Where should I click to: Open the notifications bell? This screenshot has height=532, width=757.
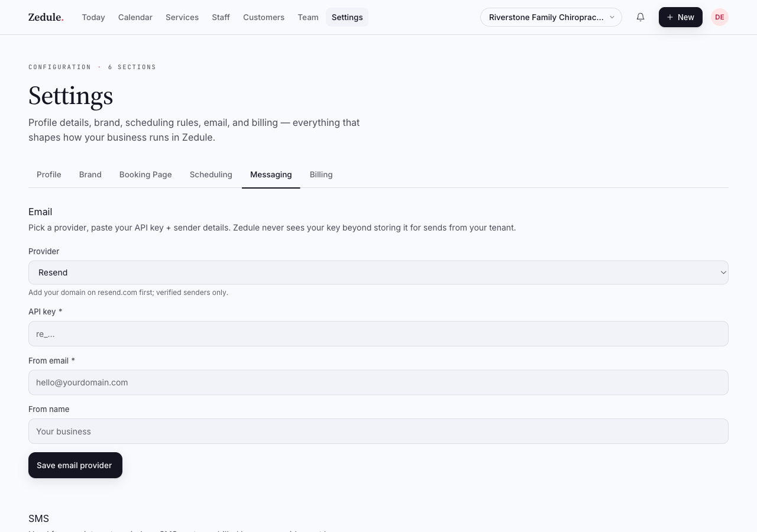click(640, 17)
